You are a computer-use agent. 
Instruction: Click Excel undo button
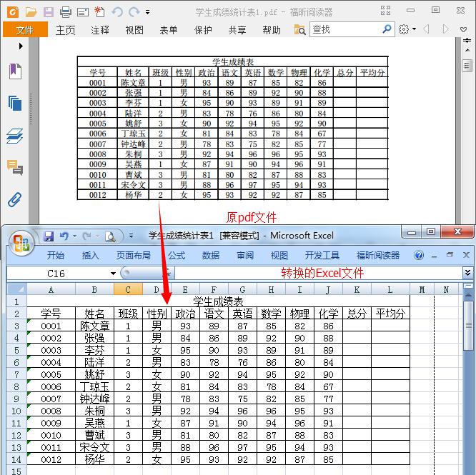[64, 236]
